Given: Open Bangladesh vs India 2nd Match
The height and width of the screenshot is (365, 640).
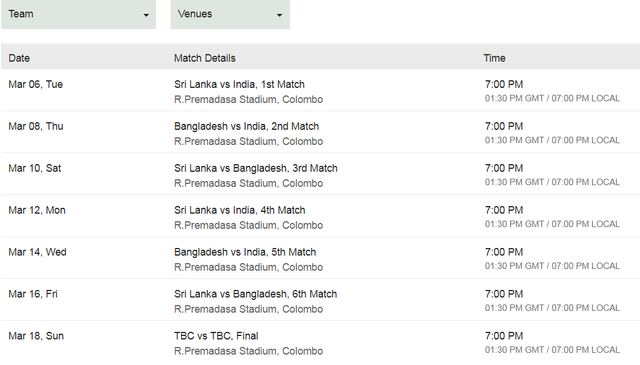Looking at the screenshot, I should 247,127.
